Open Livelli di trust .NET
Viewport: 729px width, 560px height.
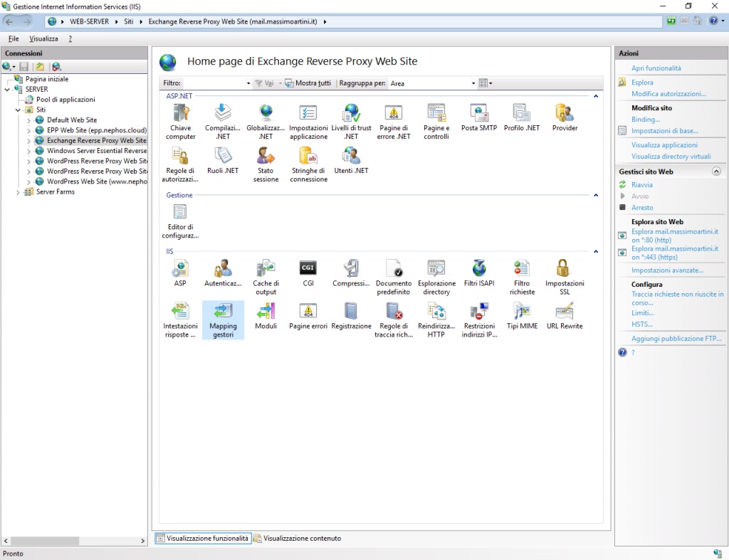click(x=351, y=122)
